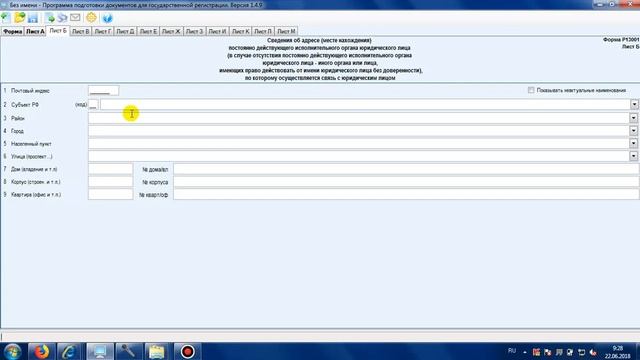The width and height of the screenshot is (640, 360).
Task: Open the Лист Ж tab
Action: click(x=171, y=31)
